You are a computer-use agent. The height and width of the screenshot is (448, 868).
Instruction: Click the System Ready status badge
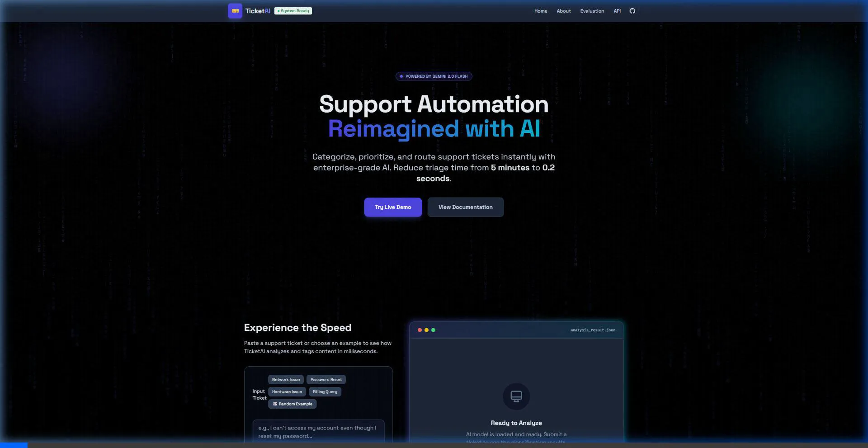(293, 11)
